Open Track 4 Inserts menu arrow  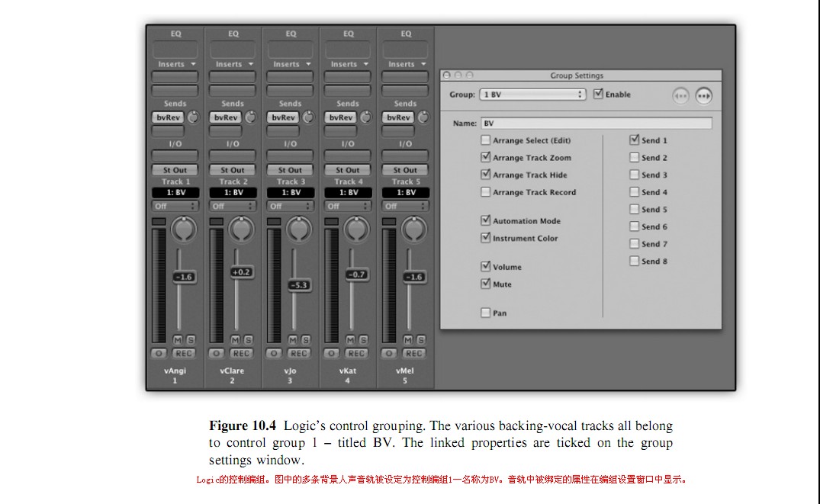point(365,64)
